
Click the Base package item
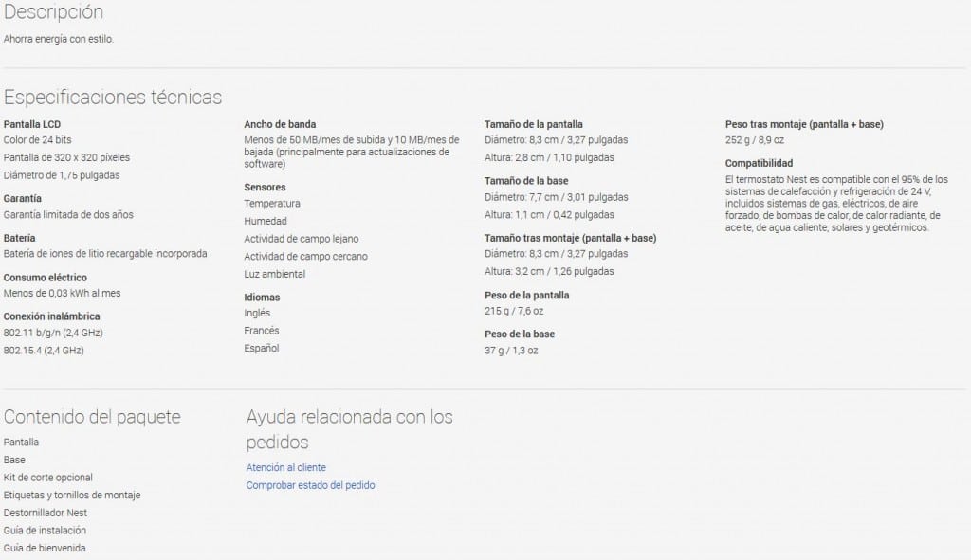[x=14, y=460]
